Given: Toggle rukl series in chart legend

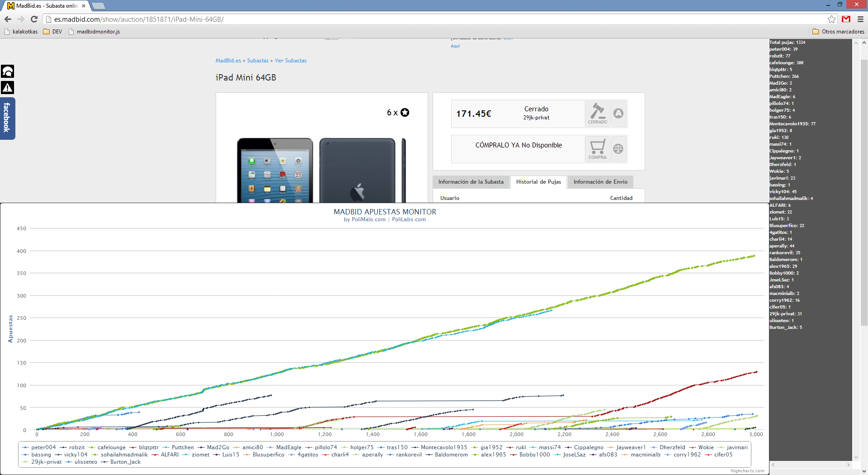Looking at the screenshot, I should [x=516, y=447].
